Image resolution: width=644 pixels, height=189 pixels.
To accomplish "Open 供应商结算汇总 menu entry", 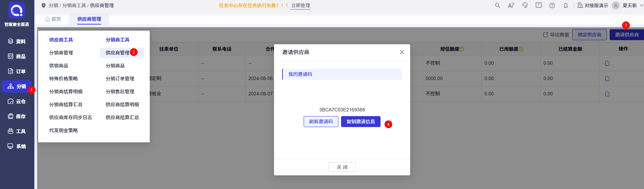I will click(x=122, y=117).
